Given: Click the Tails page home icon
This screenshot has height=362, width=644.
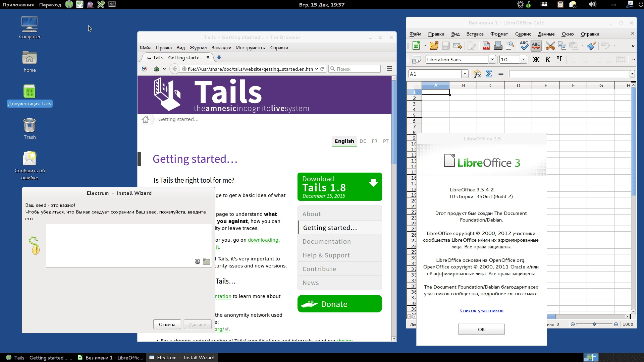Looking at the screenshot, I should click(x=145, y=119).
